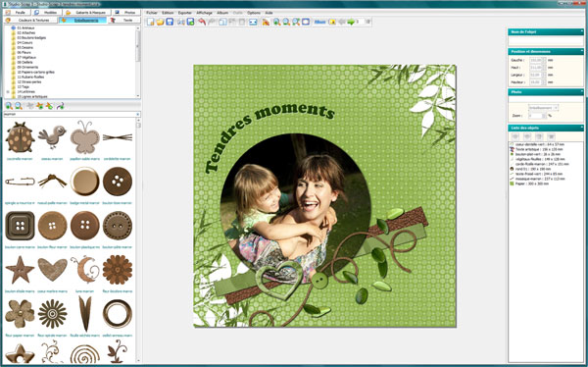Viewport: 588px width, 367px height.
Task: Select the brown ring eyelet embellishment
Action: [x=118, y=314]
